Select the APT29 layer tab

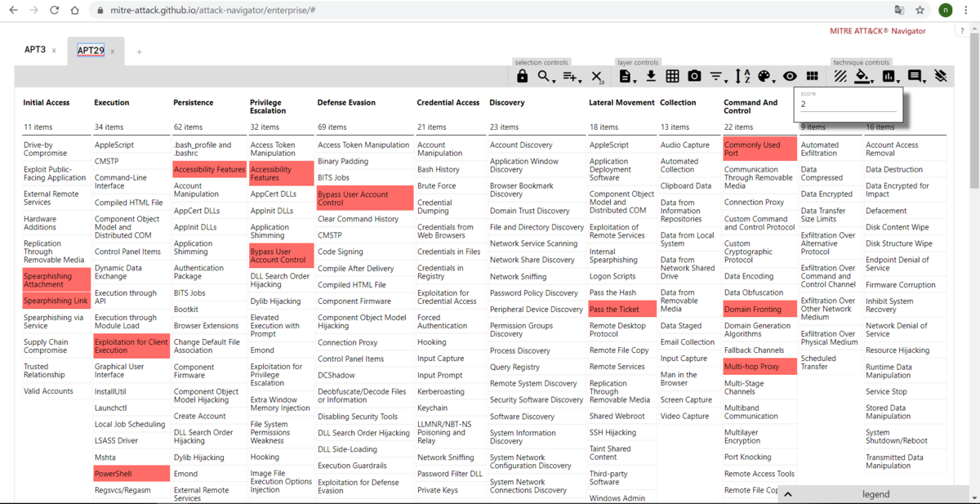(x=91, y=51)
